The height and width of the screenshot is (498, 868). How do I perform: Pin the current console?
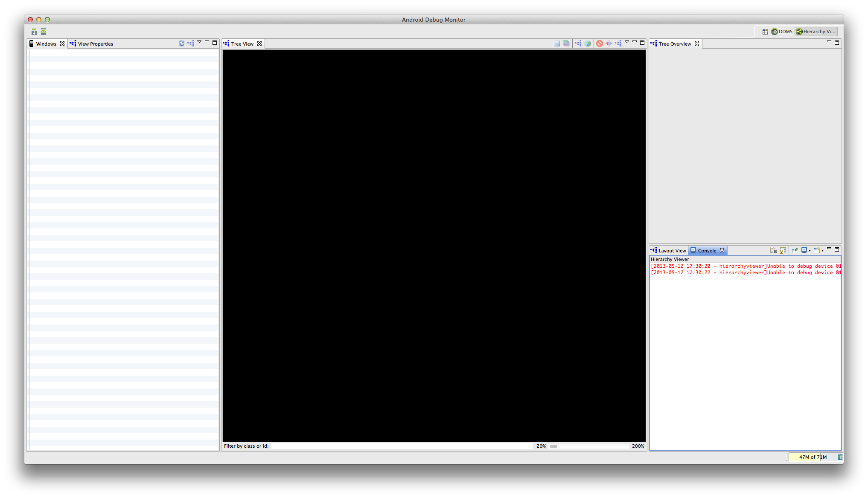click(795, 250)
